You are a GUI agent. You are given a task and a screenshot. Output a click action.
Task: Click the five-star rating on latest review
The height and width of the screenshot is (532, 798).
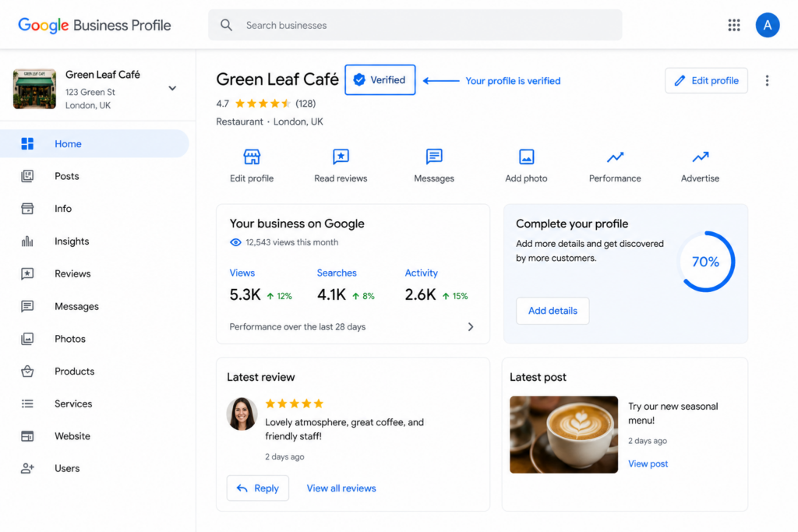[x=295, y=403]
